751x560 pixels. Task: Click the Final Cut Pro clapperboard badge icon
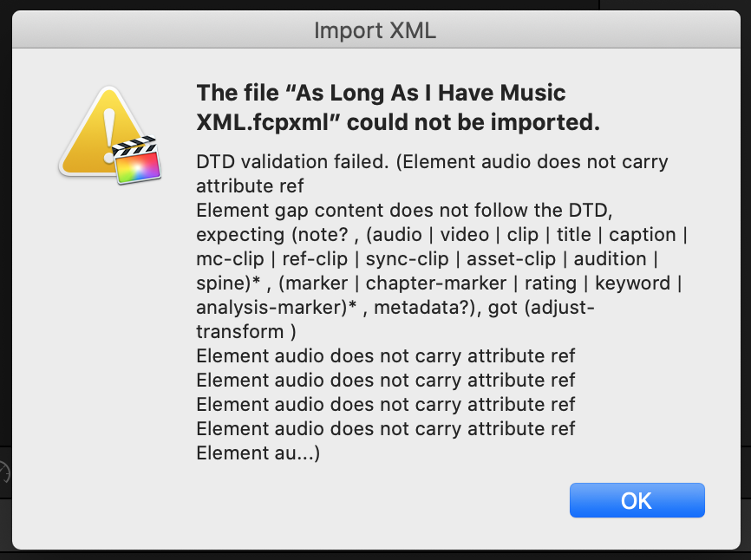point(137,160)
